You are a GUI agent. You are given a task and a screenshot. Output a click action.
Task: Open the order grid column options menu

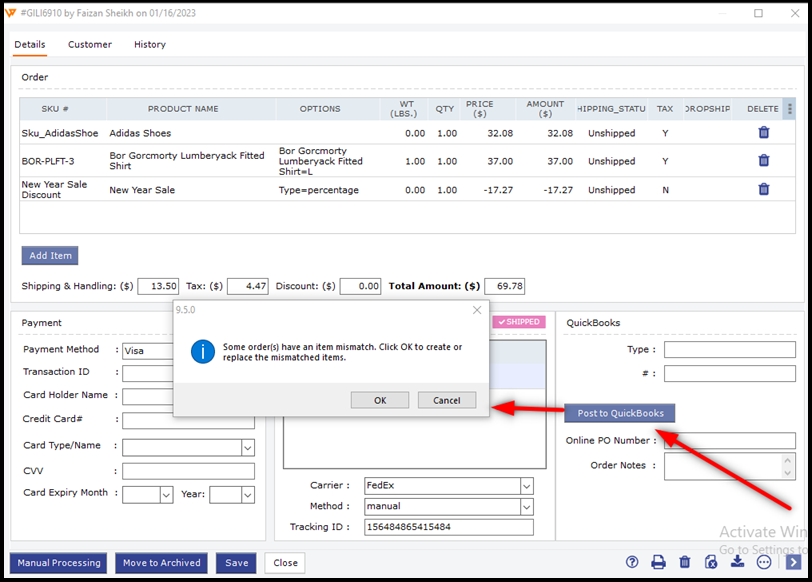point(789,109)
